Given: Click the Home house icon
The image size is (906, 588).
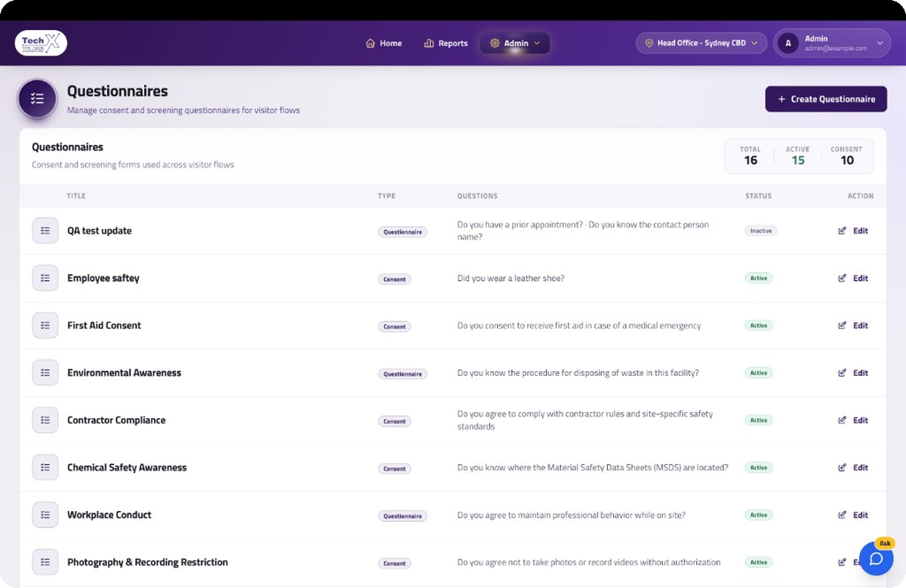Looking at the screenshot, I should click(x=370, y=43).
